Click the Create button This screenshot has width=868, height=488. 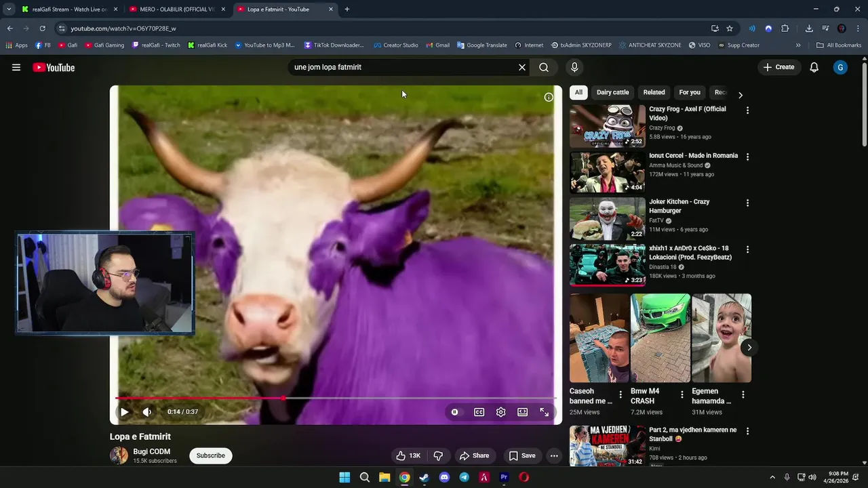pyautogui.click(x=778, y=67)
